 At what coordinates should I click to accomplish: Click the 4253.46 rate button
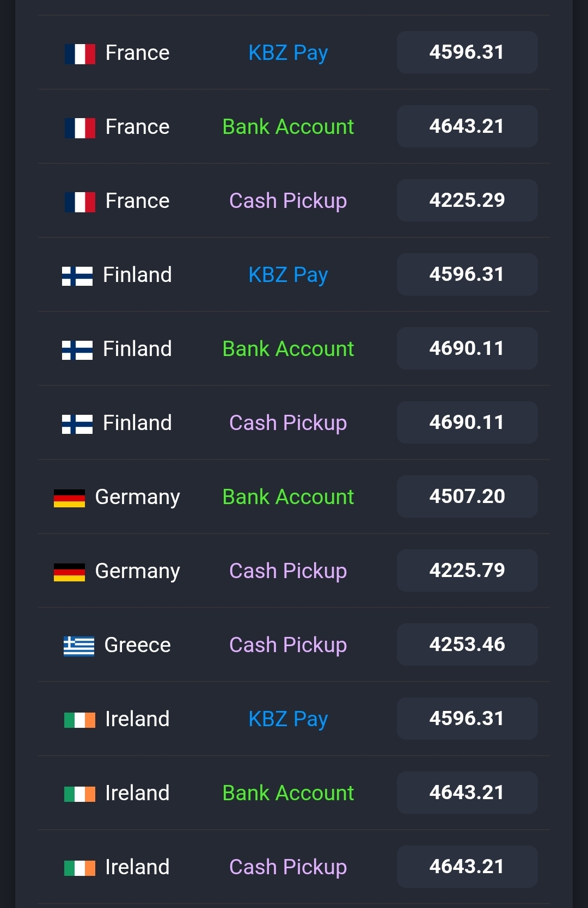[x=467, y=645]
